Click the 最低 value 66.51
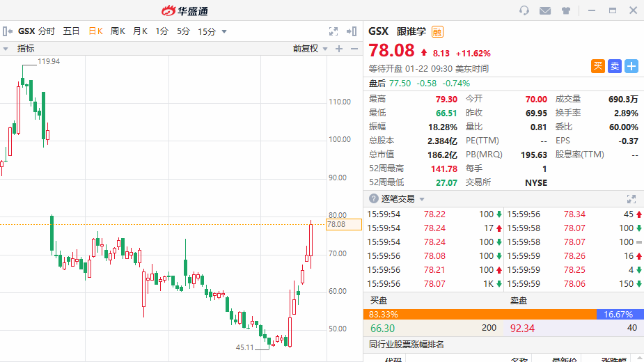Viewport: 644px width, 362px height. point(446,113)
